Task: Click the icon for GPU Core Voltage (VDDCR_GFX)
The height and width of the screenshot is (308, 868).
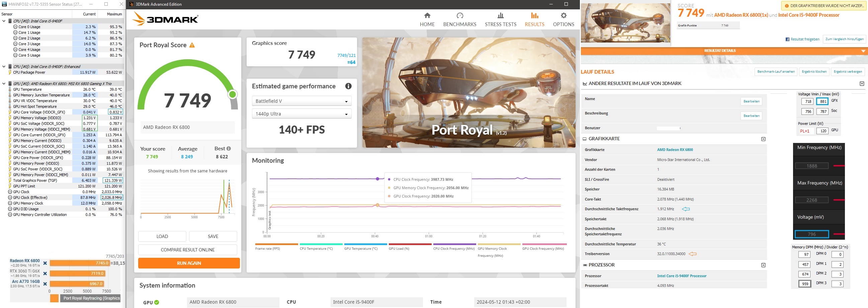Action: (10, 112)
